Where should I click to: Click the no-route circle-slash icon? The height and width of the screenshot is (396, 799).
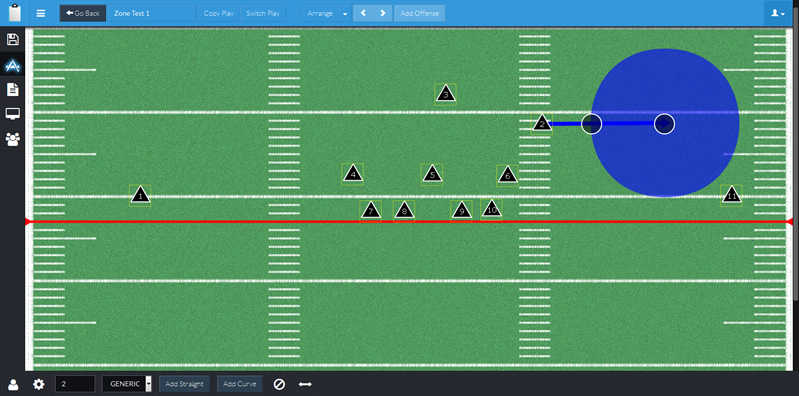[x=279, y=384]
